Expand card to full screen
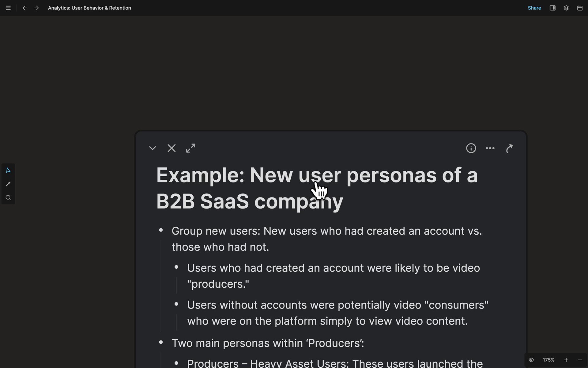The height and width of the screenshot is (368, 588). [190, 148]
